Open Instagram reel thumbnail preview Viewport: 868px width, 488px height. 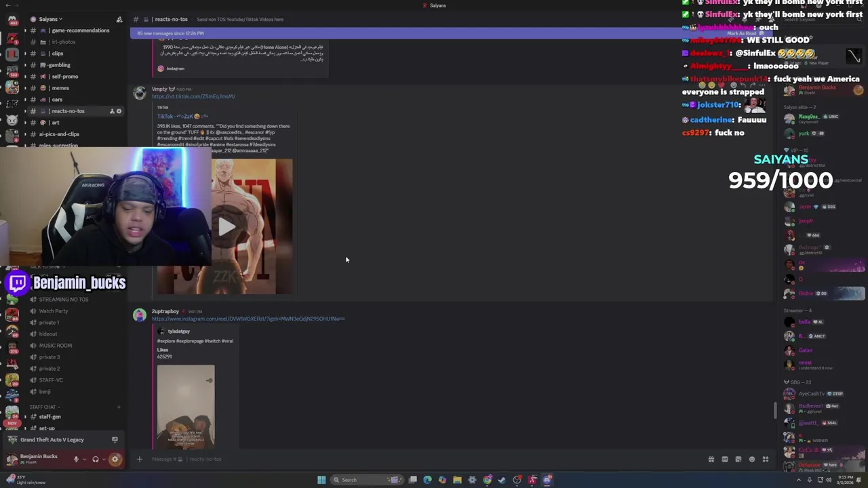pyautogui.click(x=186, y=407)
